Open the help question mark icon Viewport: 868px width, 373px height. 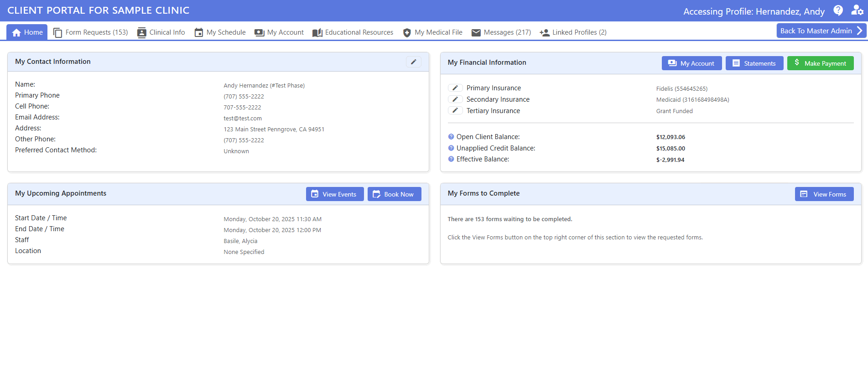pyautogui.click(x=838, y=10)
